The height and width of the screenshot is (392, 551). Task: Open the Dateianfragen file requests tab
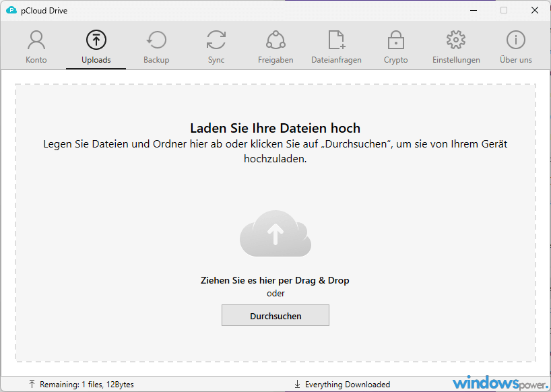[x=336, y=46]
